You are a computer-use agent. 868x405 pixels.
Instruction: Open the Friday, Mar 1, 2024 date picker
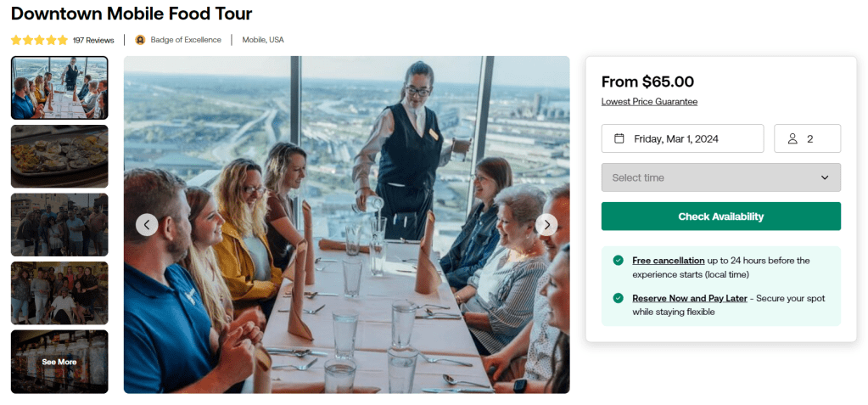(x=682, y=138)
